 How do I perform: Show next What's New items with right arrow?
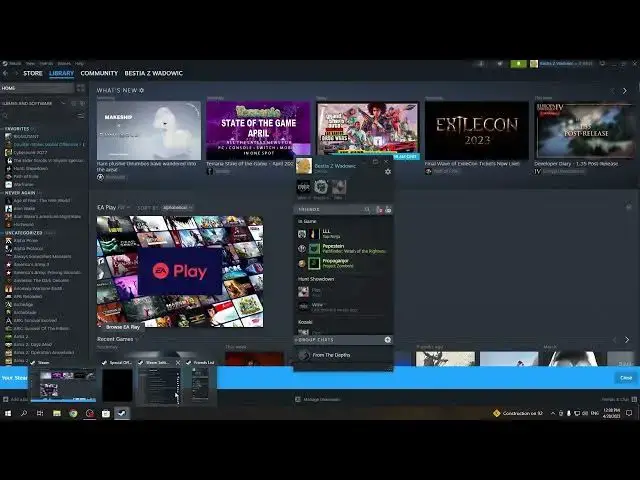click(624, 91)
